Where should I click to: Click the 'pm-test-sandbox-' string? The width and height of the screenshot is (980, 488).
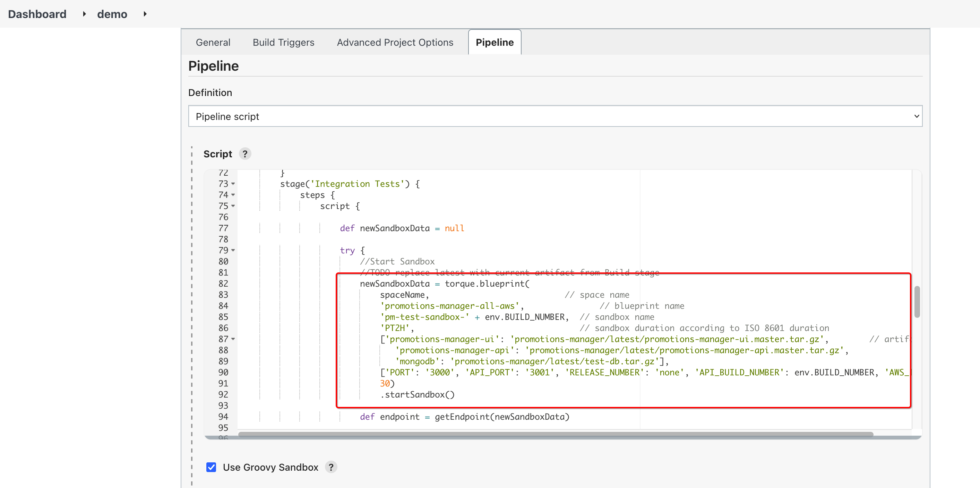(424, 317)
